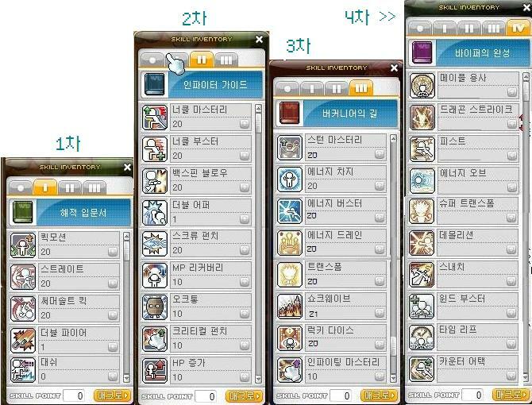Click the 퀵모션 skill icon
The width and height of the screenshot is (532, 405).
pyautogui.click(x=23, y=245)
